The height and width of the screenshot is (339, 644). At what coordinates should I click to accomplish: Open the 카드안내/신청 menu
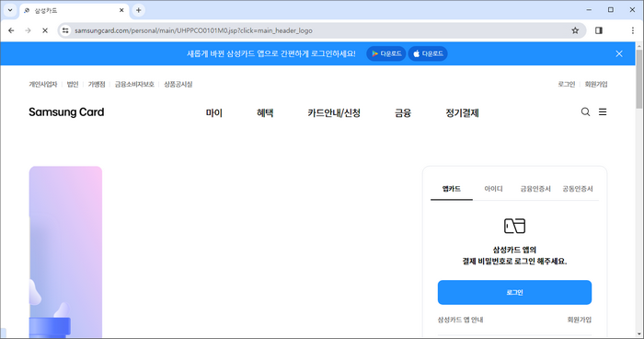tap(334, 112)
